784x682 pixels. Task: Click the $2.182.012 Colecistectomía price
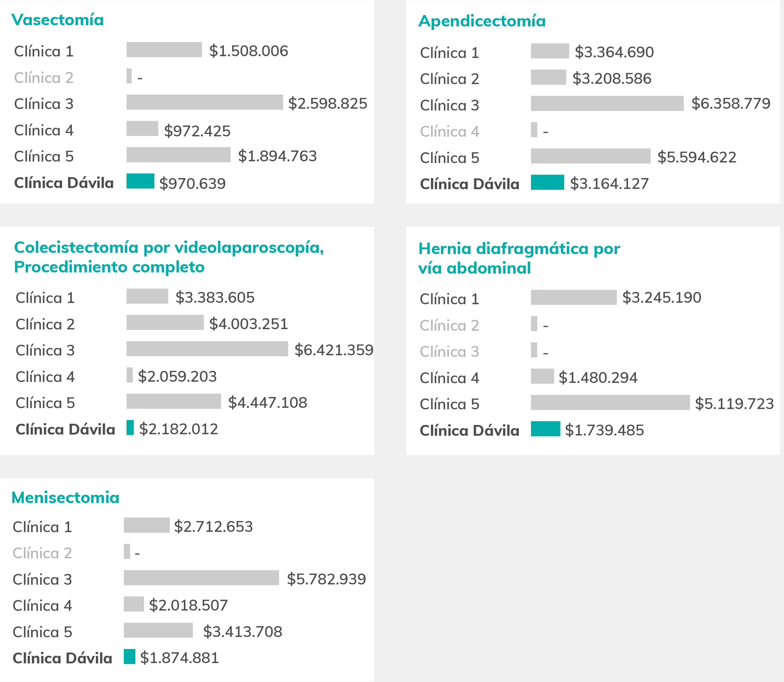pyautogui.click(x=178, y=429)
